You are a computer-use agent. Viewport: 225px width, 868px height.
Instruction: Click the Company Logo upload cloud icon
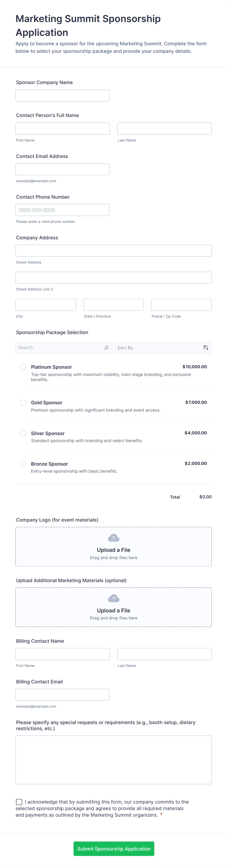(x=114, y=538)
